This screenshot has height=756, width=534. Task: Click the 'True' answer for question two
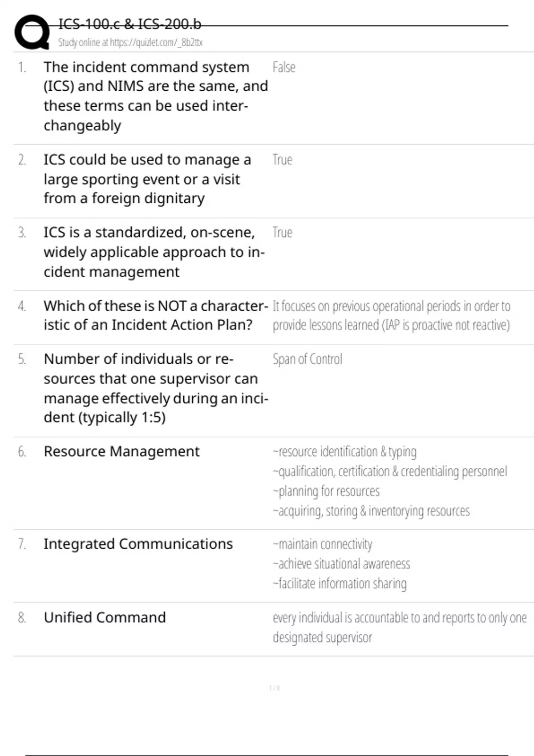(x=282, y=160)
